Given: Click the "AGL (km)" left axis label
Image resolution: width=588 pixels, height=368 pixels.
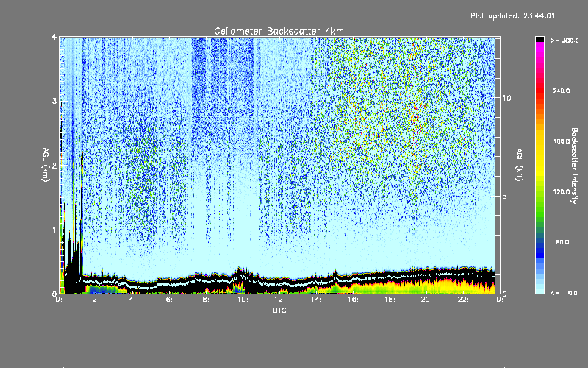Looking at the screenshot, I should coord(46,165).
